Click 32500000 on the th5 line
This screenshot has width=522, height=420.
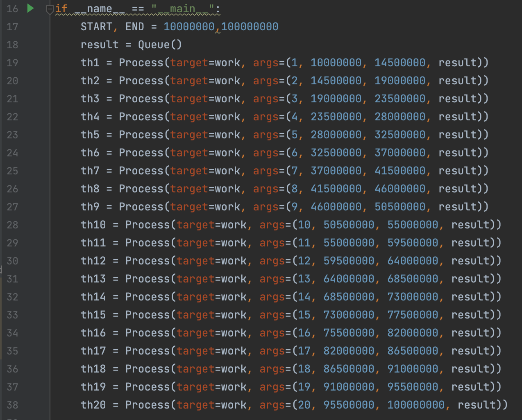click(400, 135)
